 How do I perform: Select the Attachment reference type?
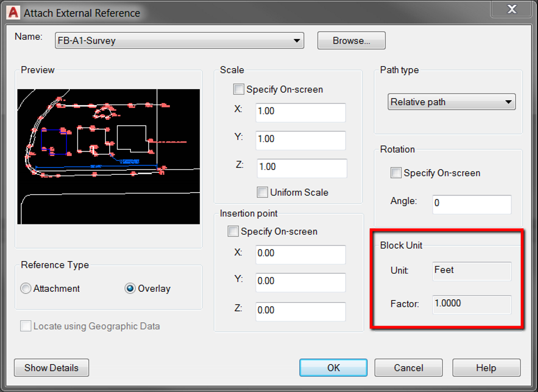[26, 288]
